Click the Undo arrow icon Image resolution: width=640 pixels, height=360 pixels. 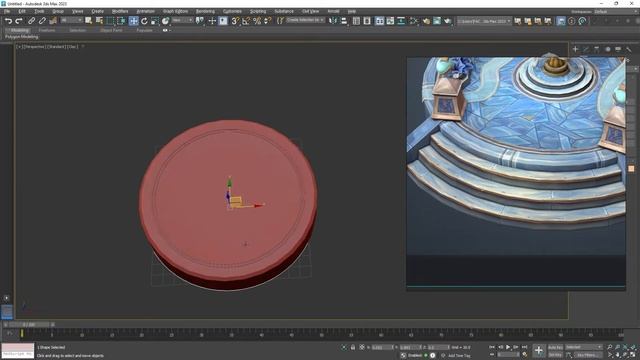click(x=8, y=21)
